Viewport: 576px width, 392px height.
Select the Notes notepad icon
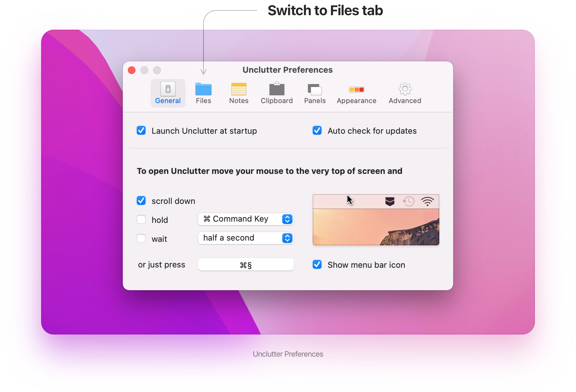(x=239, y=89)
